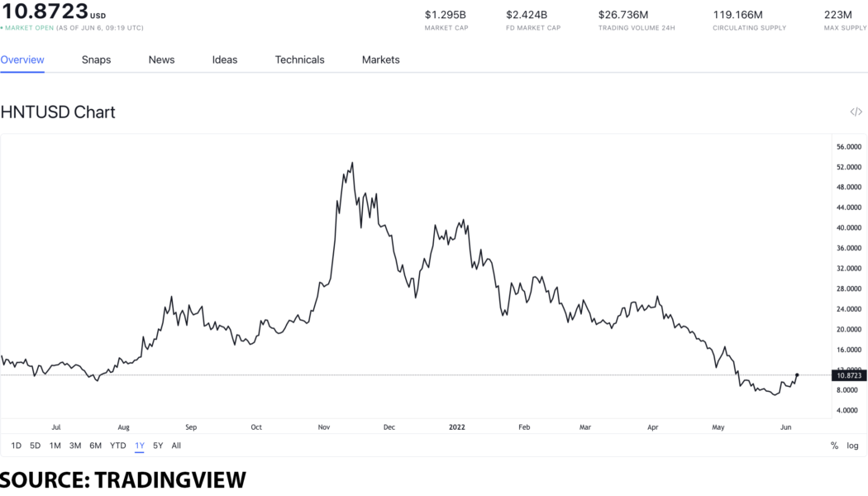Screen dimensions: 868x496
Task: Set chart range to 1D
Action: [x=17, y=446]
